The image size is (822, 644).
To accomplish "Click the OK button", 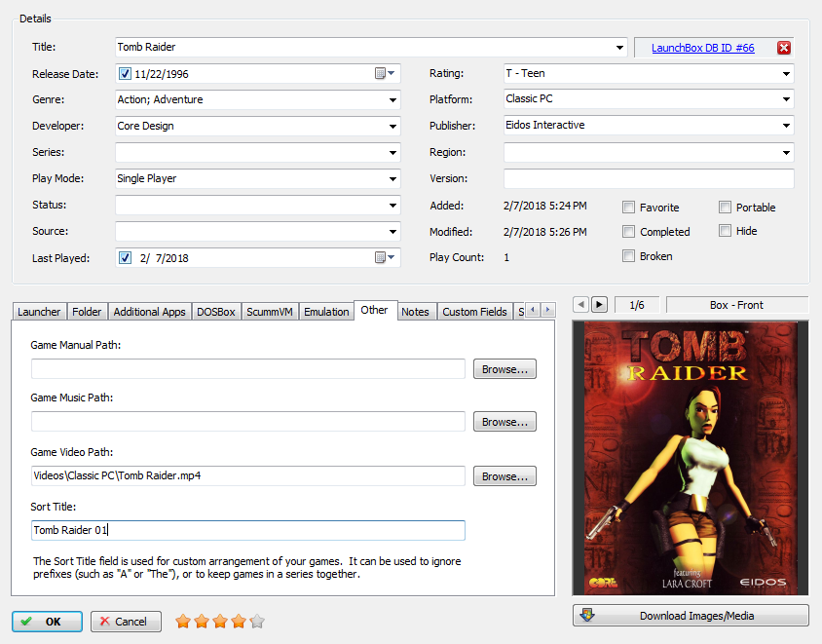I will coord(47,622).
